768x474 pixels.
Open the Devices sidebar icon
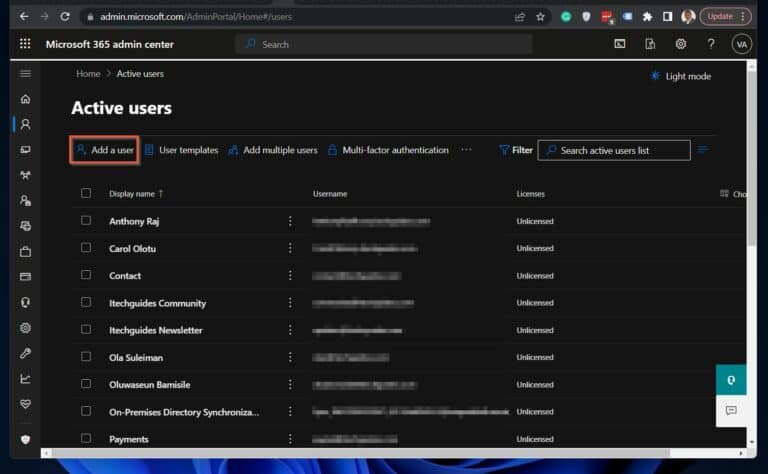(x=25, y=150)
